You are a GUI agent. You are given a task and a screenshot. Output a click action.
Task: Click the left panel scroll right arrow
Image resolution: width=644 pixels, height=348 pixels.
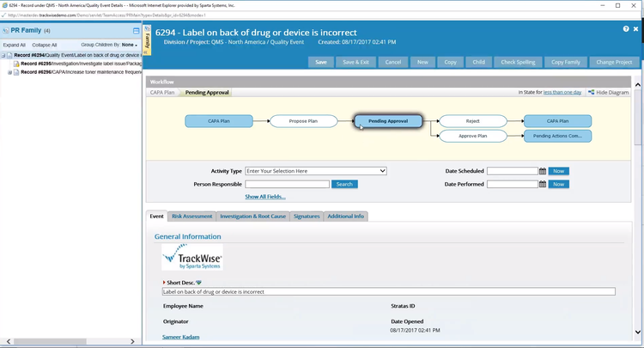132,341
